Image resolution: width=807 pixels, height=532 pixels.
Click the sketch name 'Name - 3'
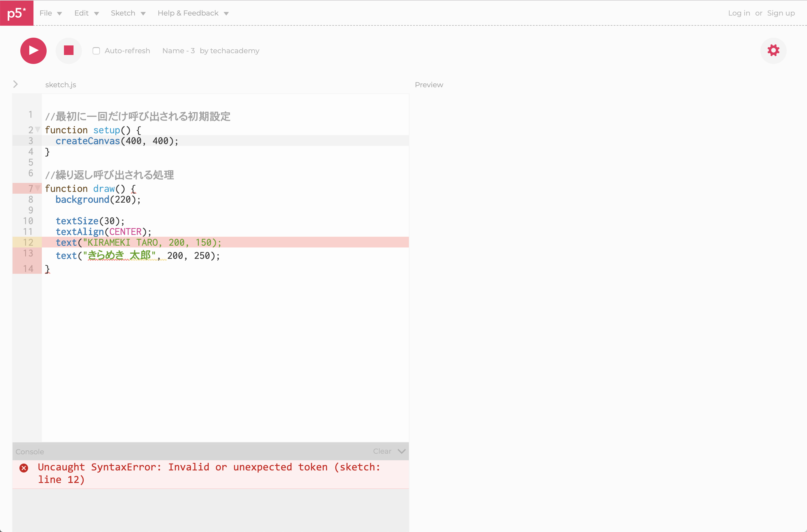[178, 51]
